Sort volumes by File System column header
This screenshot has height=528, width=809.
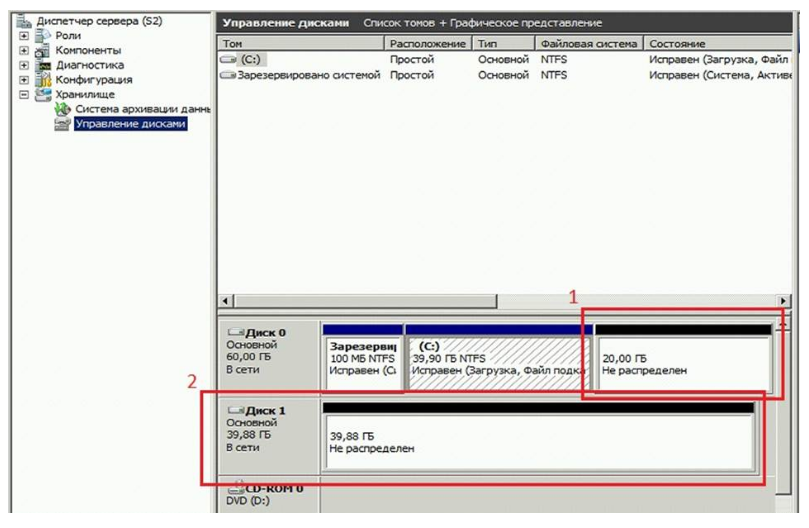(588, 44)
